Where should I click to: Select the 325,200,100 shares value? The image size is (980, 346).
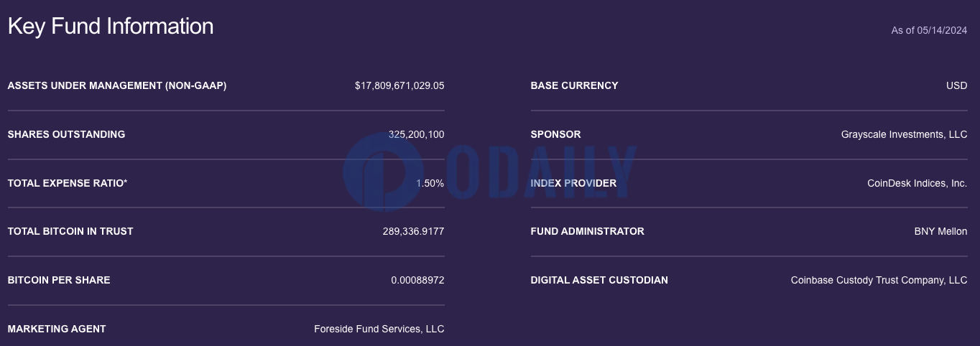[x=416, y=134]
